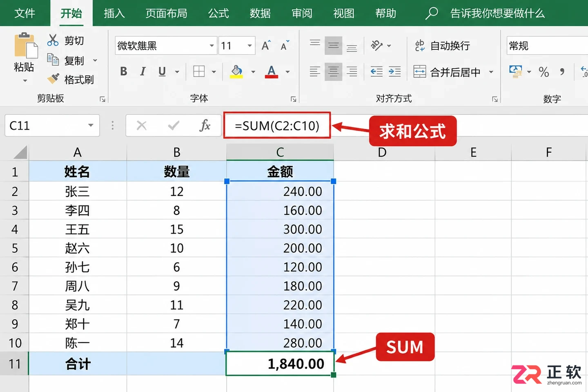Toggle bold formatting

[x=123, y=71]
